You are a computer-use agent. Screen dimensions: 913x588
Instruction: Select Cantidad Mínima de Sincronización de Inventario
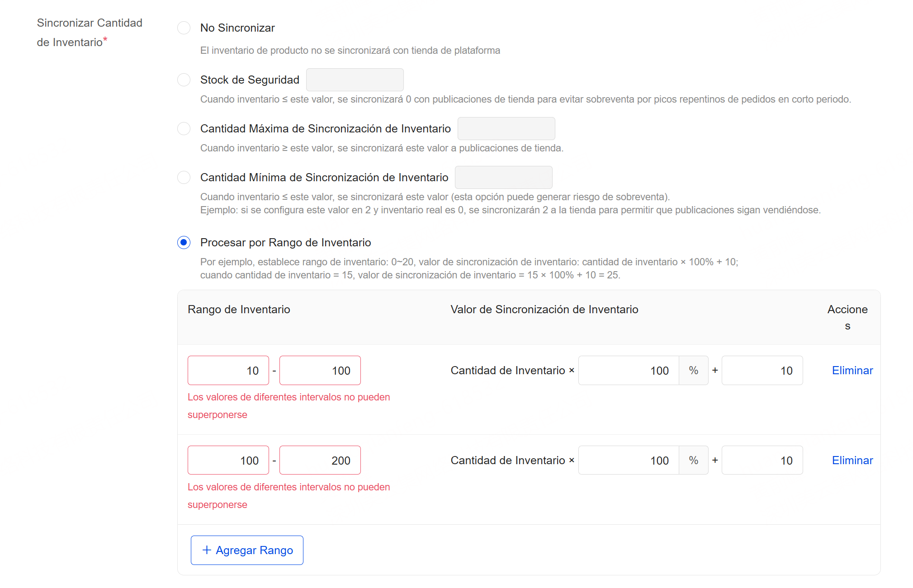[x=184, y=177]
